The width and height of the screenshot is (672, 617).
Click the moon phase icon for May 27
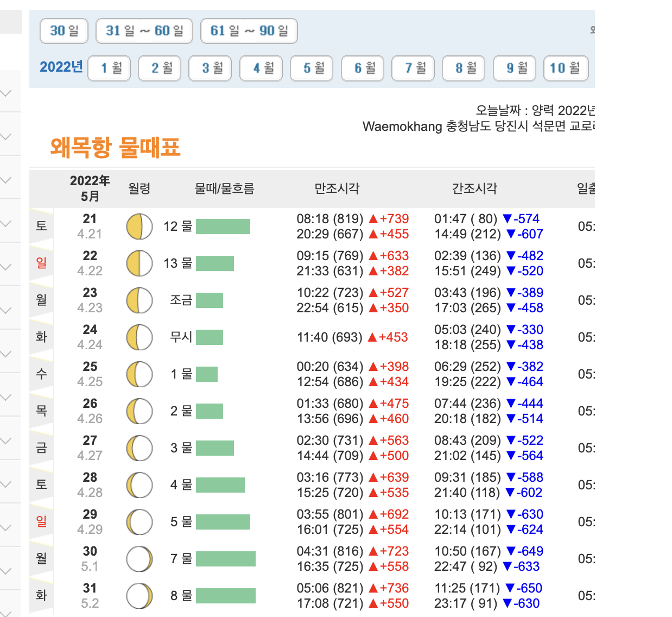point(139,448)
